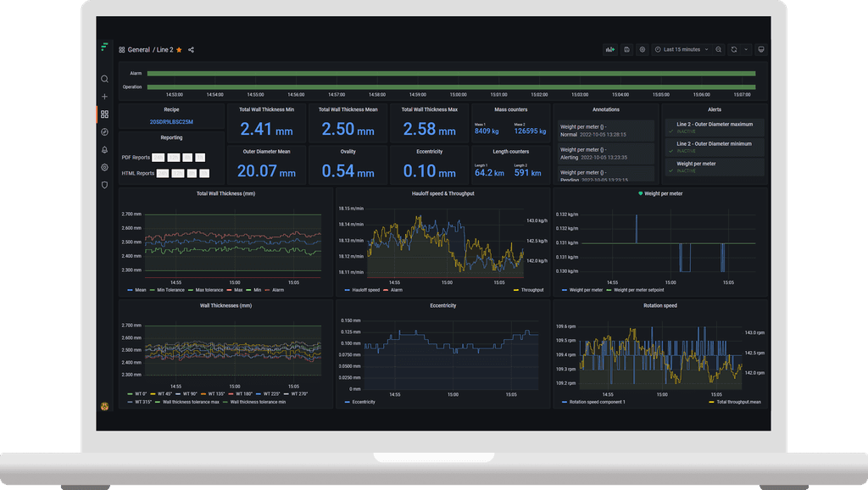The height and width of the screenshot is (490, 868).
Task: Generate the 24h HTML report
Action: 162,173
